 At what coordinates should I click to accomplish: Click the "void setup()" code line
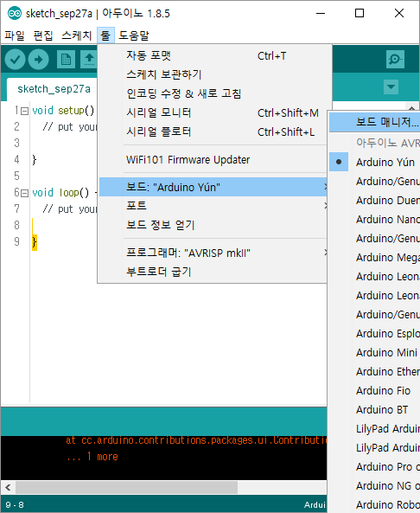click(63, 111)
